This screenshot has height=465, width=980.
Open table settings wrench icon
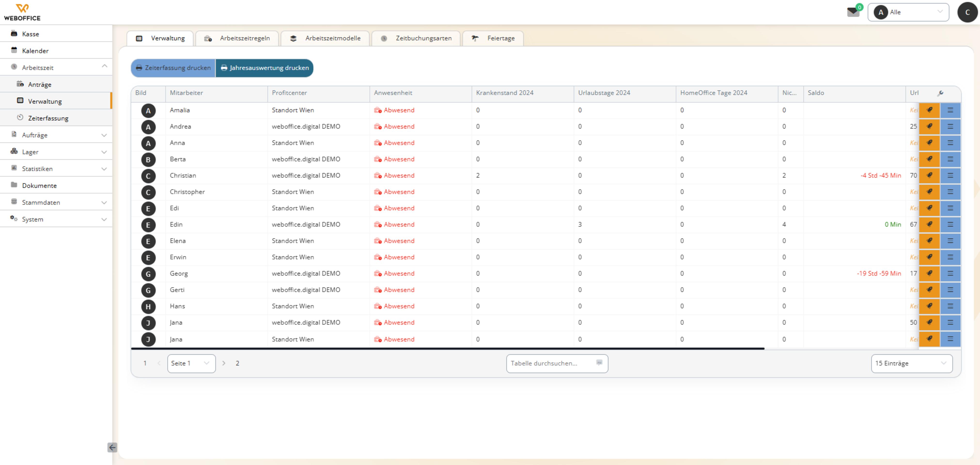point(940,93)
